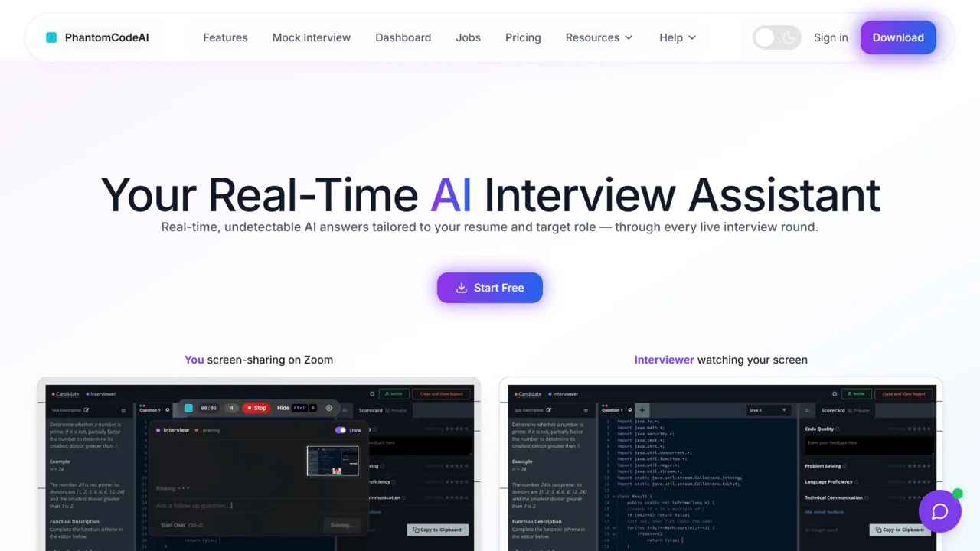The height and width of the screenshot is (551, 980).
Task: Click the purple Download button
Action: 898,37
